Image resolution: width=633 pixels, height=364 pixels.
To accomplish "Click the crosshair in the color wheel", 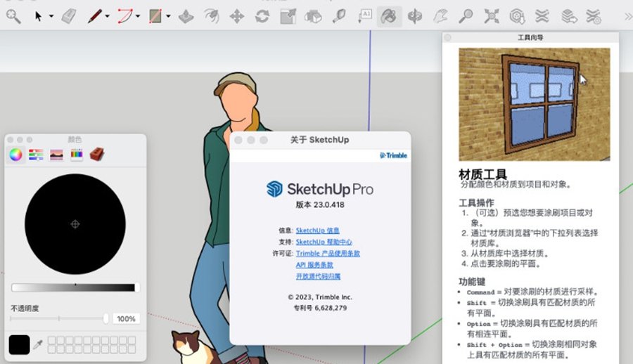I will (75, 224).
